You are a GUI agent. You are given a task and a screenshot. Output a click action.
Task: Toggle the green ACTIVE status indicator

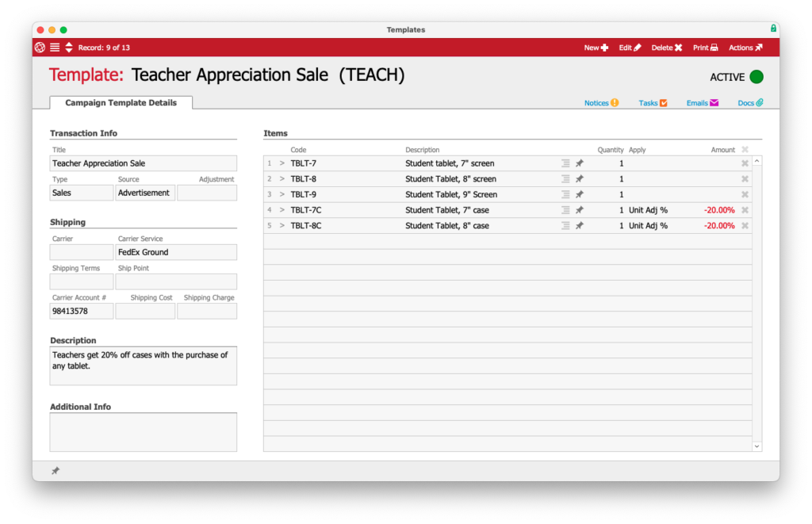coord(756,77)
